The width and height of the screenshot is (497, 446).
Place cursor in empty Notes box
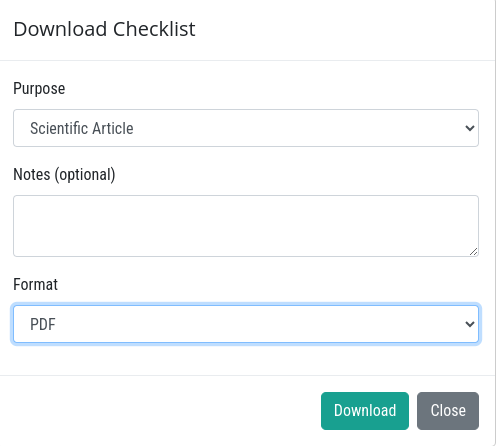(246, 226)
